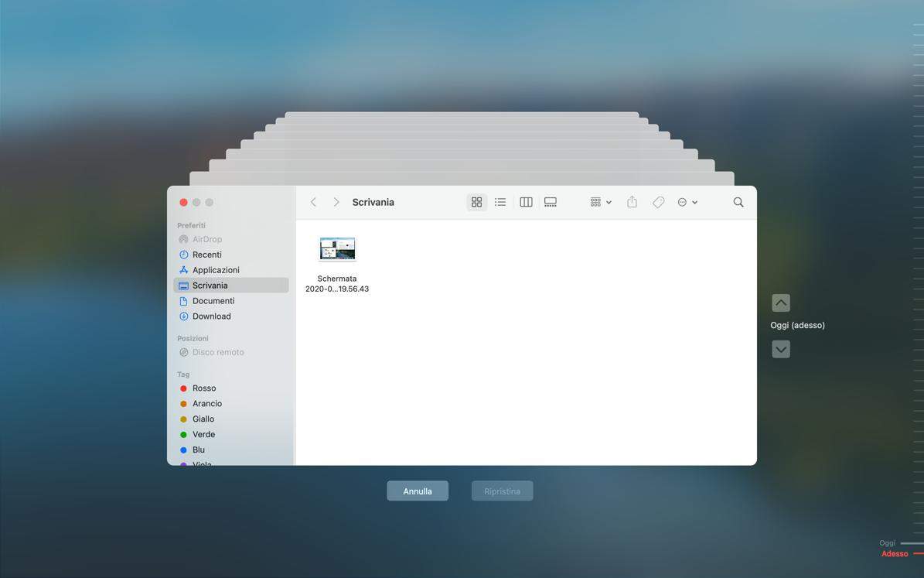Jump to next backup with down arrow

[781, 349]
